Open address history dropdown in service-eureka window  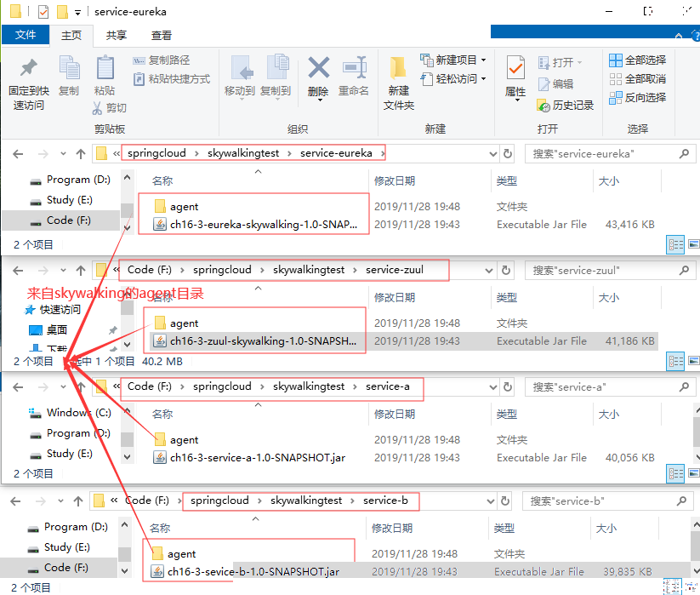pyautogui.click(x=492, y=154)
